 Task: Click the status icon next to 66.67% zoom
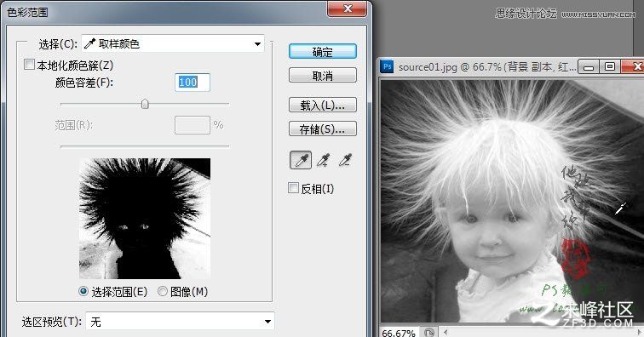[x=428, y=332]
